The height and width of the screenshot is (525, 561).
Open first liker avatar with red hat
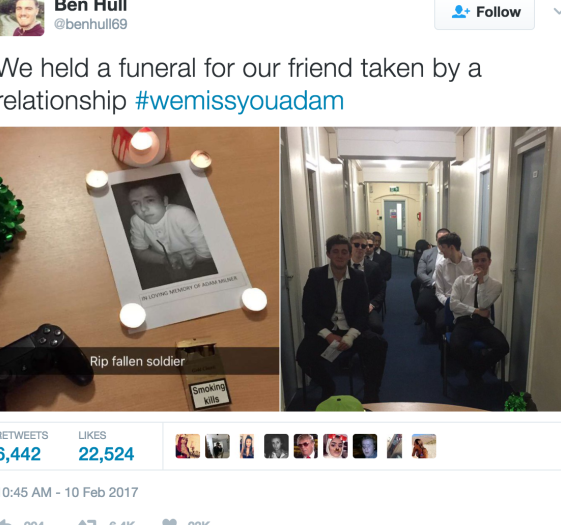click(x=188, y=446)
